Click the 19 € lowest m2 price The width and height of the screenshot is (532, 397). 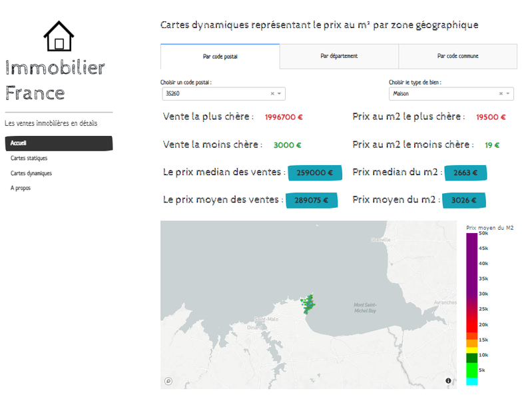click(x=492, y=145)
